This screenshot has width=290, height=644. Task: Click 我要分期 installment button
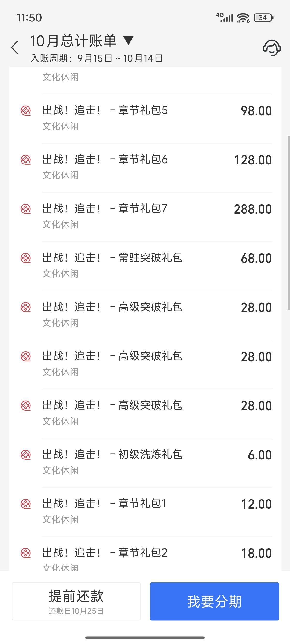coord(214,601)
